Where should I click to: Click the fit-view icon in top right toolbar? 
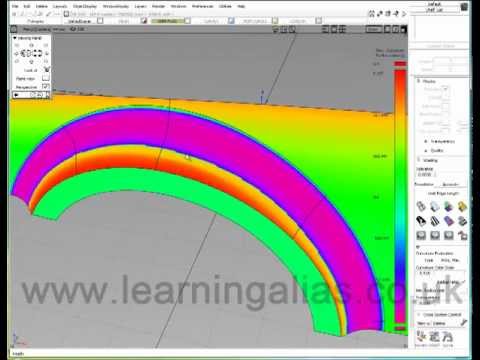371,14
